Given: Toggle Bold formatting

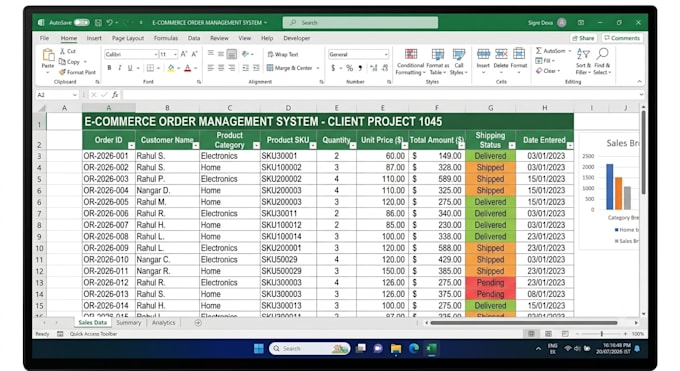Looking at the screenshot, I should [109, 68].
